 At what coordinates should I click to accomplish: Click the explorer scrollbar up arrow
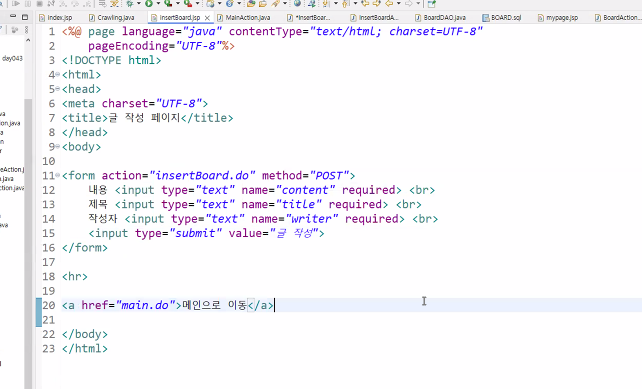(x=28, y=40)
